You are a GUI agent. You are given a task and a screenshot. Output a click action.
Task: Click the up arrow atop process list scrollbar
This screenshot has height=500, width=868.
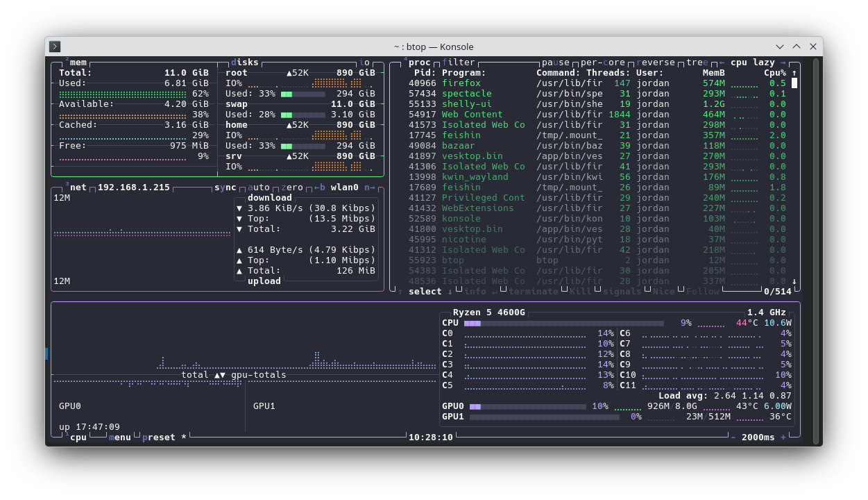point(794,73)
